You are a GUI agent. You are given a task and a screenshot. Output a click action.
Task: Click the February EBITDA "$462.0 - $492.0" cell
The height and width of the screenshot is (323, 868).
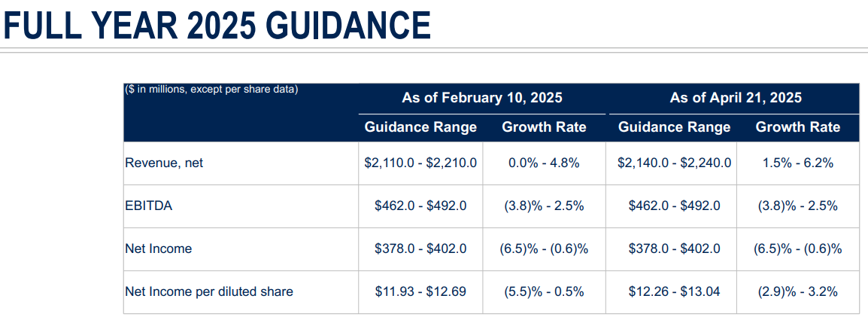[420, 206]
